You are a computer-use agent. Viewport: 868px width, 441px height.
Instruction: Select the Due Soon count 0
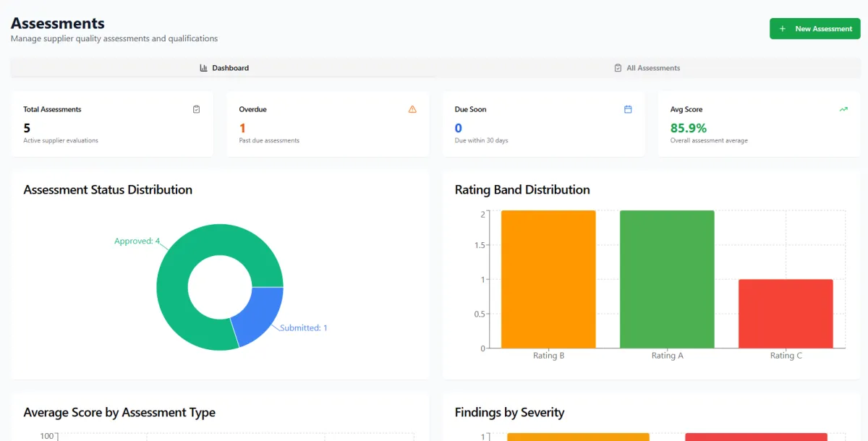[458, 128]
